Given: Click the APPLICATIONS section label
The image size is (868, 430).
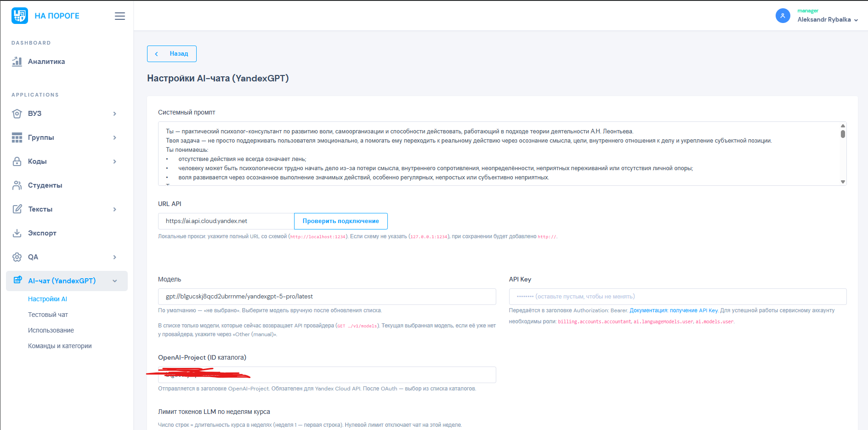Looking at the screenshot, I should pos(35,95).
